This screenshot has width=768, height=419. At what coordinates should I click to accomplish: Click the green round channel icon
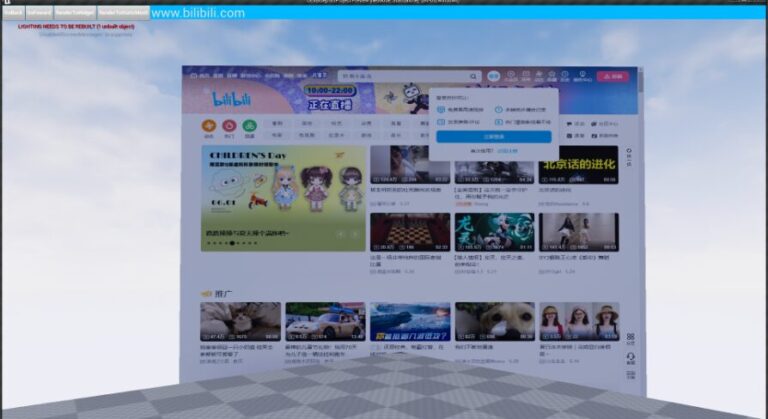point(250,126)
